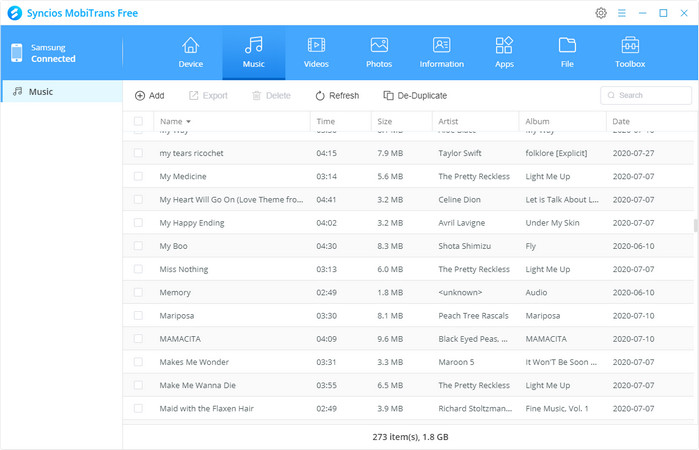Image resolution: width=699 pixels, height=450 pixels.
Task: Click the Add button
Action: click(x=150, y=95)
